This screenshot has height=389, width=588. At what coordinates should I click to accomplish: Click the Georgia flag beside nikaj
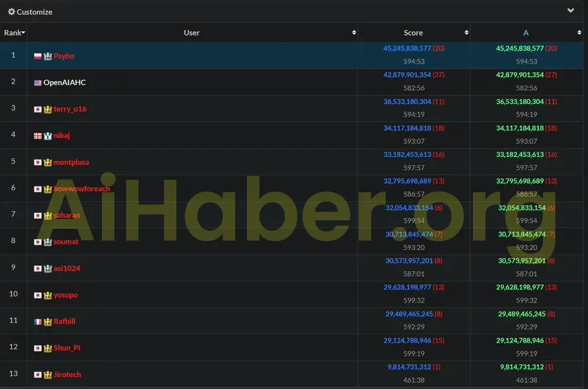[38, 136]
